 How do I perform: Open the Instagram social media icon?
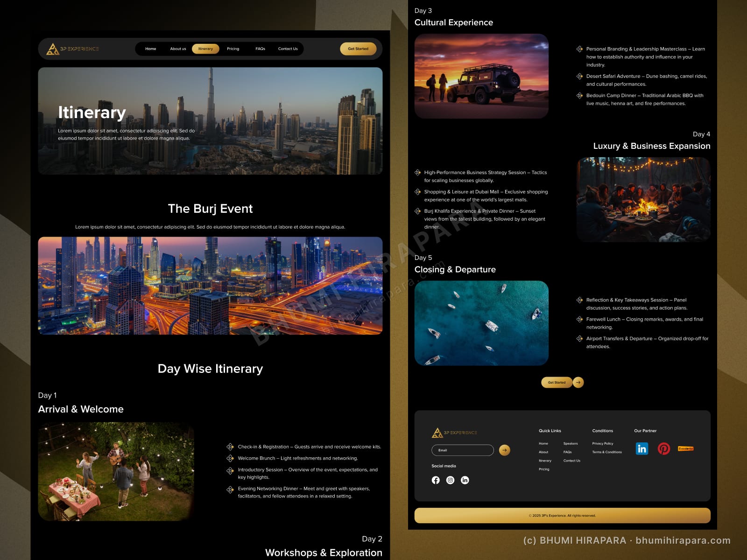pos(450,480)
